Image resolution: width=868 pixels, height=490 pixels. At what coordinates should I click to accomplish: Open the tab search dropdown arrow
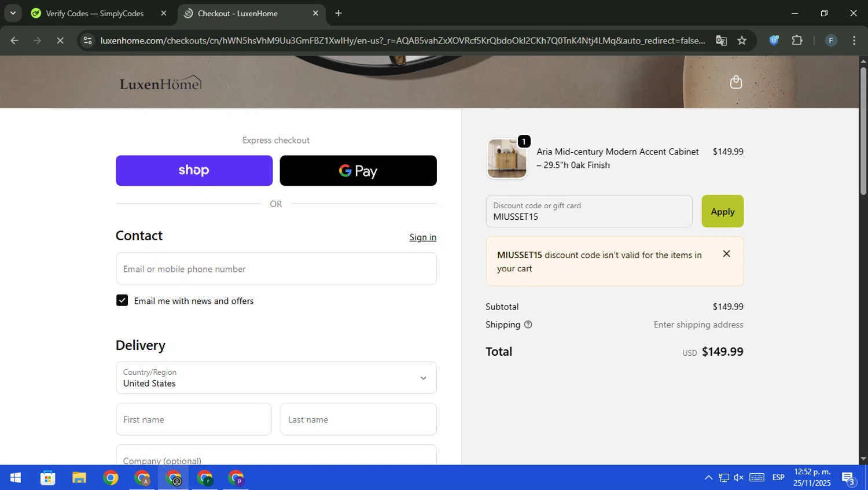pyautogui.click(x=13, y=13)
